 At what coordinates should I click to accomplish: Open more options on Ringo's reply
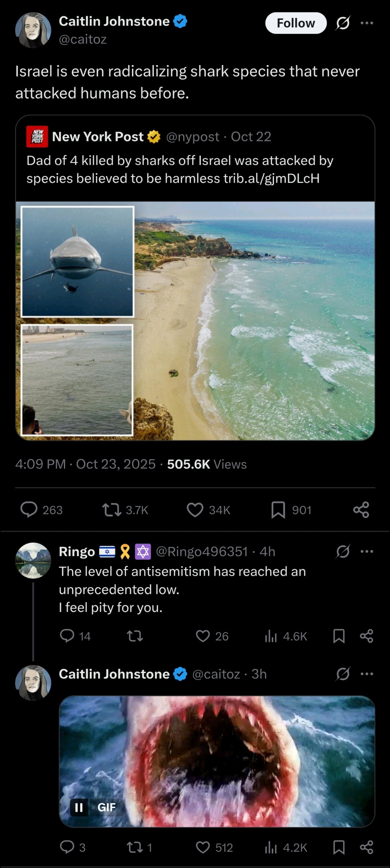tap(367, 551)
